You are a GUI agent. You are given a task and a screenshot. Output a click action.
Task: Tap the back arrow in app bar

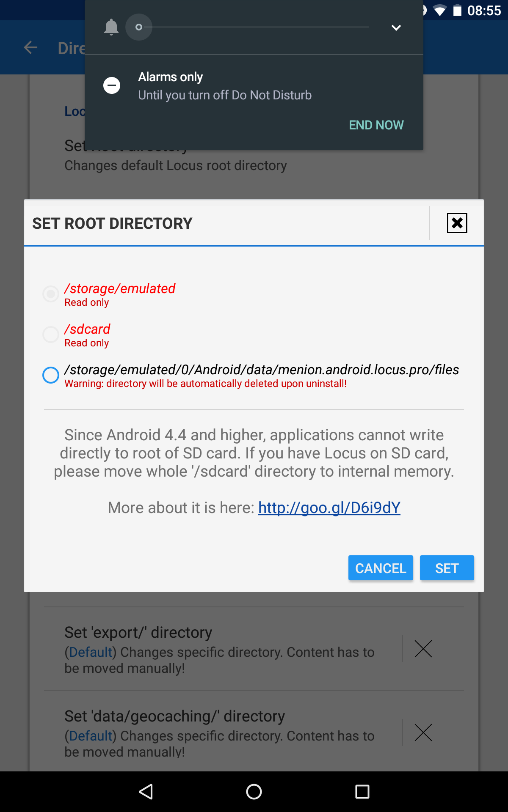tap(30, 48)
